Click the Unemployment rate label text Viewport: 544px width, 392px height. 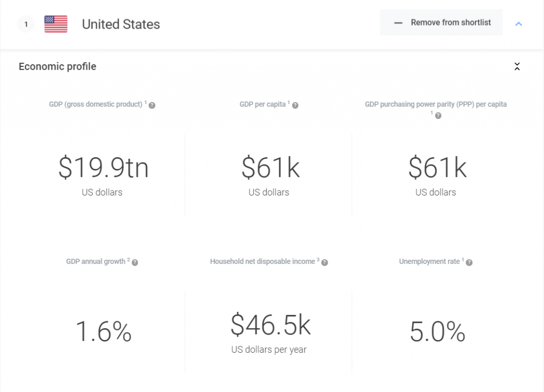(429, 262)
